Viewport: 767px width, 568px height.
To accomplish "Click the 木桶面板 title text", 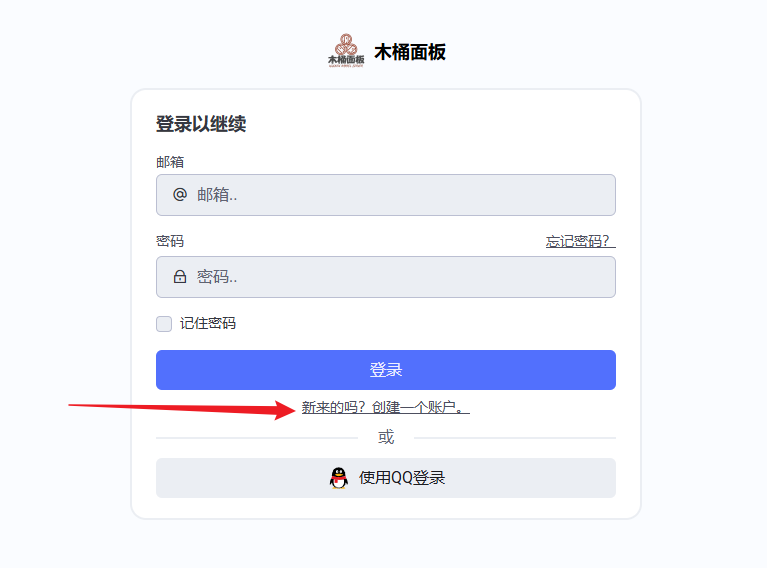I will 410,52.
